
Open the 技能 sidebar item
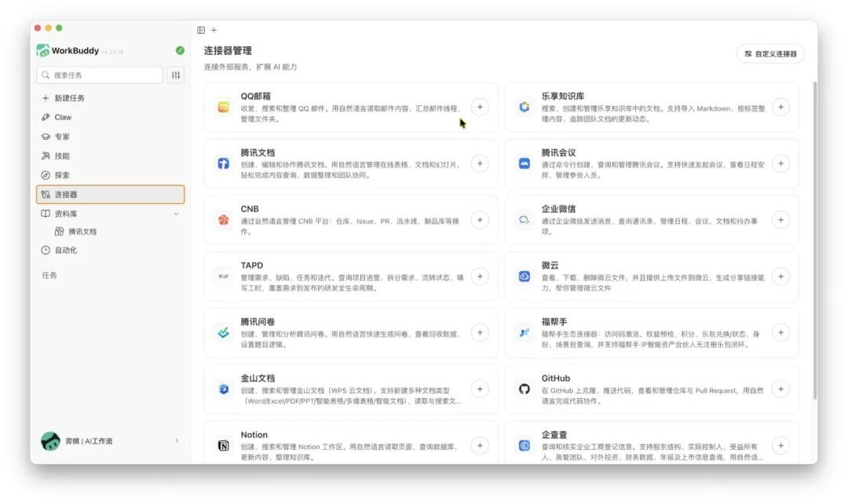tap(111, 155)
